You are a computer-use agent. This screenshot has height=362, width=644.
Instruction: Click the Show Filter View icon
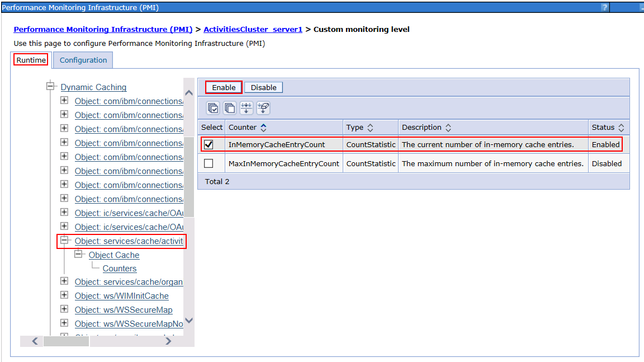(246, 108)
